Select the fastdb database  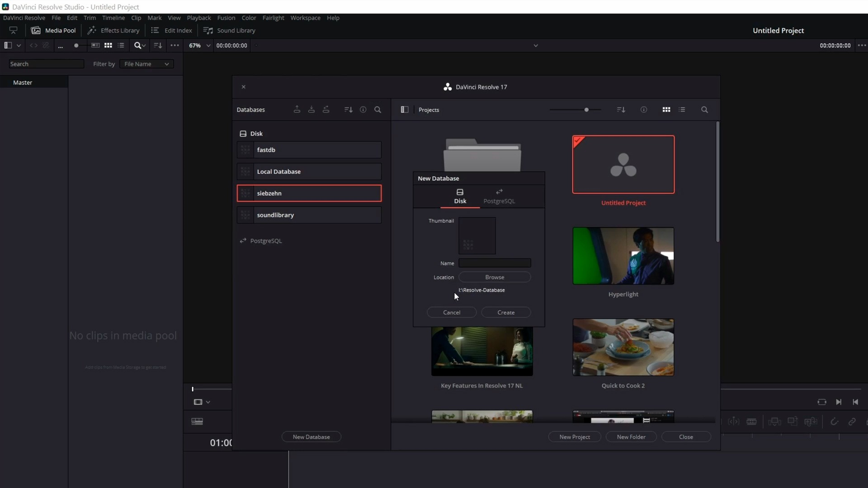pyautogui.click(x=309, y=150)
